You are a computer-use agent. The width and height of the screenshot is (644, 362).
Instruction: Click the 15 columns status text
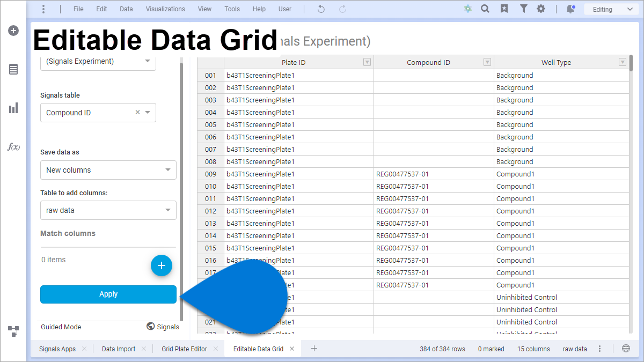533,349
